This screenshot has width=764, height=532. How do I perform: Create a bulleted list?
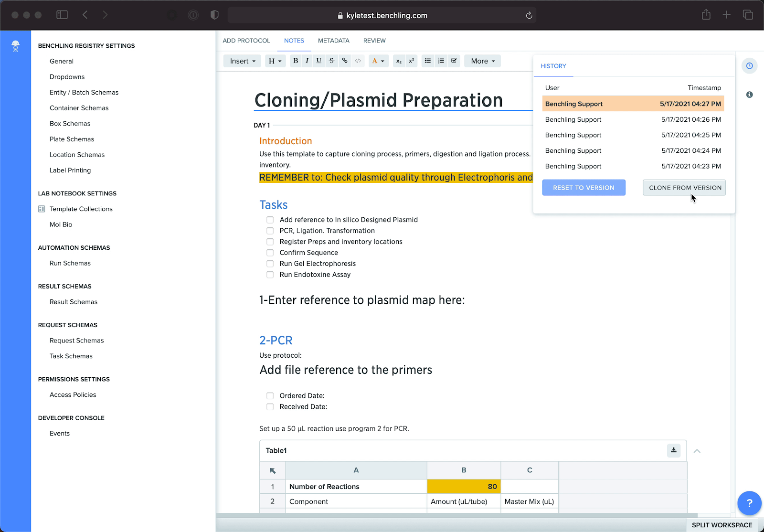(x=428, y=61)
